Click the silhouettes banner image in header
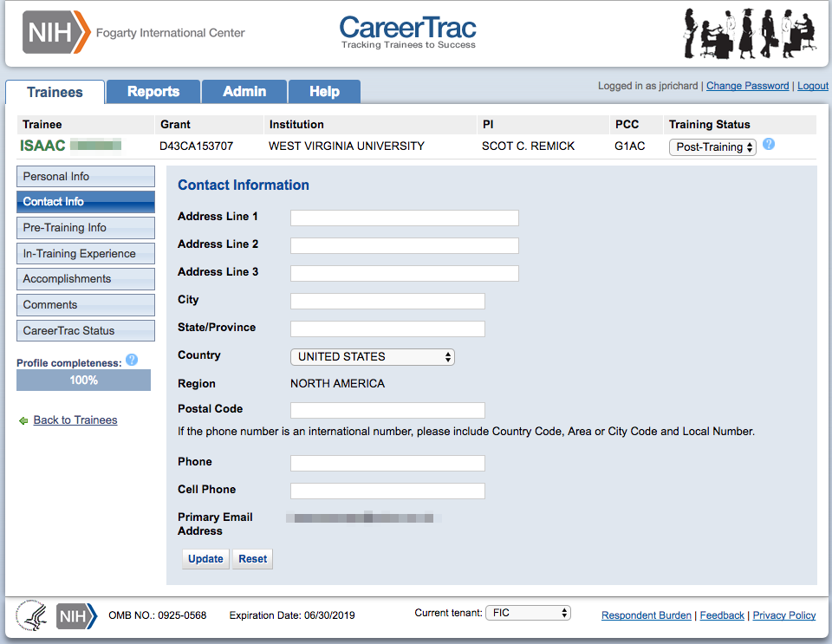832x644 pixels. click(750, 34)
